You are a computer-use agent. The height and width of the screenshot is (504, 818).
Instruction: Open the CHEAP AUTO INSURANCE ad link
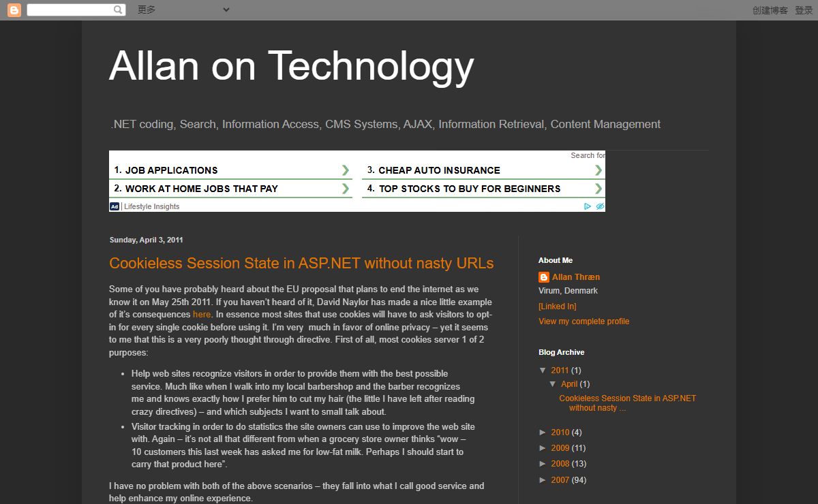[x=439, y=170]
